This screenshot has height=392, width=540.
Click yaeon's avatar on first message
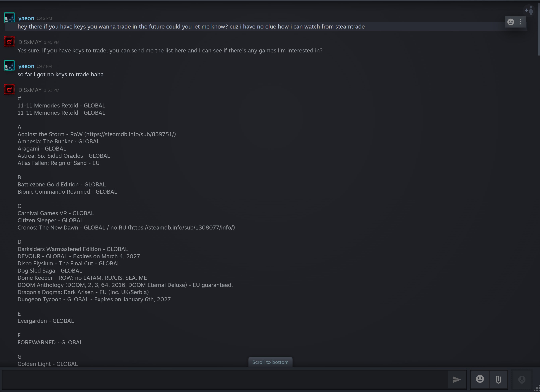pos(10,18)
